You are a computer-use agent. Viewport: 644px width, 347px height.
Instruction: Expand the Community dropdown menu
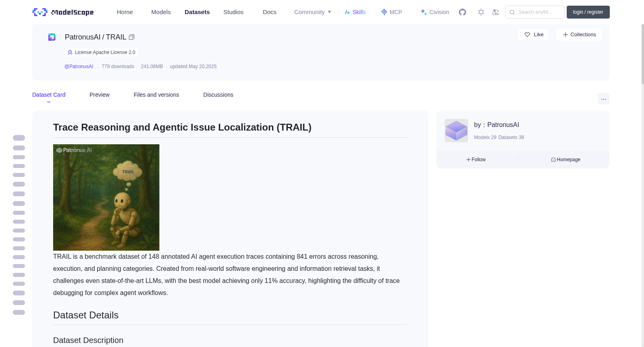313,12
